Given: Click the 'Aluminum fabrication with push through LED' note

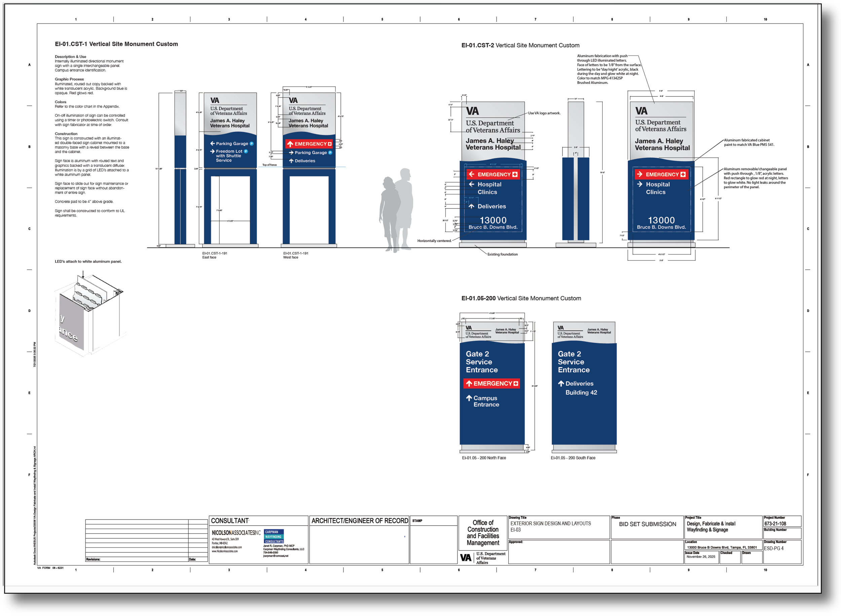Looking at the screenshot, I should 609,69.
